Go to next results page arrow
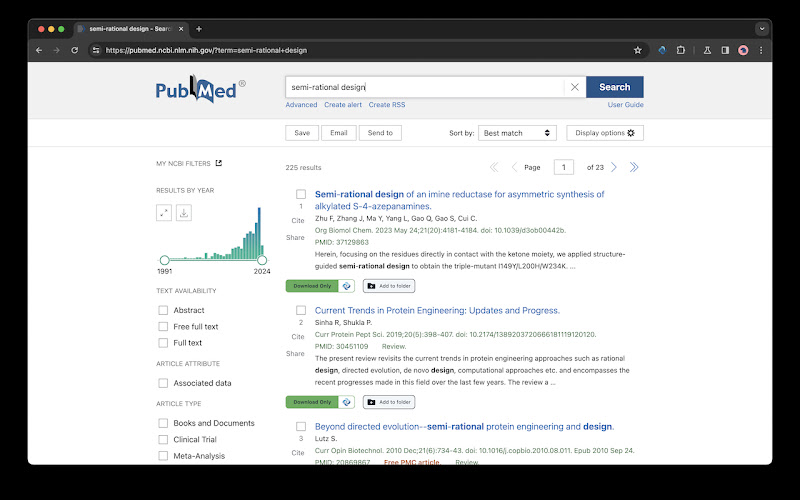This screenshot has width=800, height=500. tap(614, 167)
